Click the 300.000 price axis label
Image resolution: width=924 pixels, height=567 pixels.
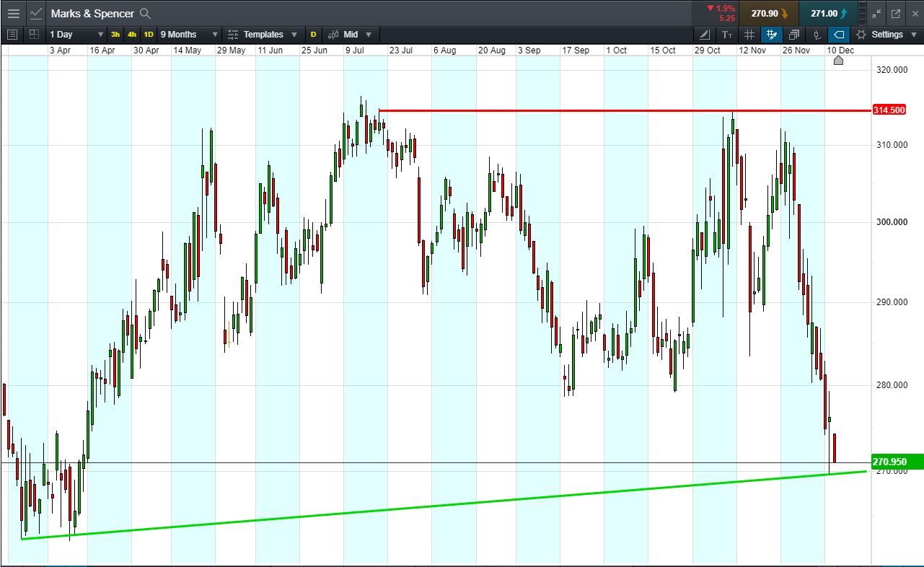click(x=891, y=221)
